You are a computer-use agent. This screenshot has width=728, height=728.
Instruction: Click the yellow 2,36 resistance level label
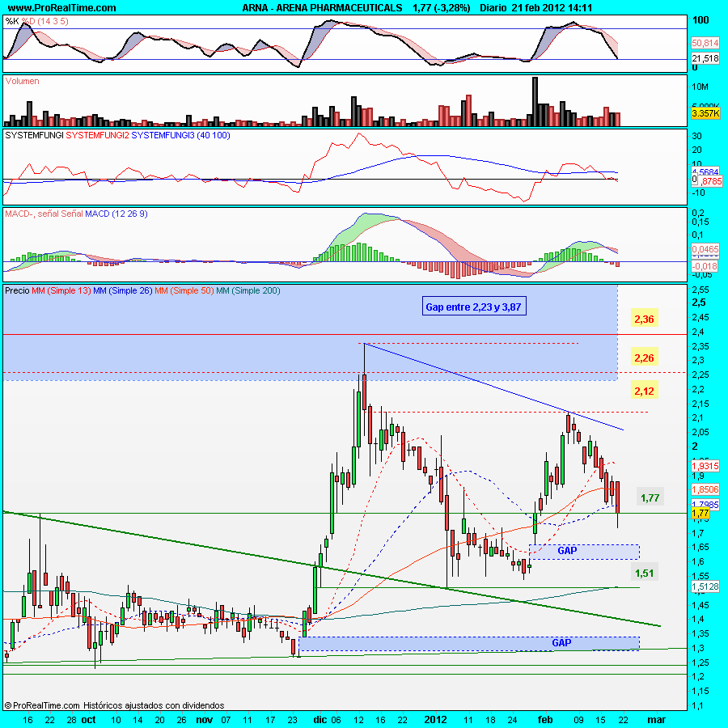pos(644,320)
